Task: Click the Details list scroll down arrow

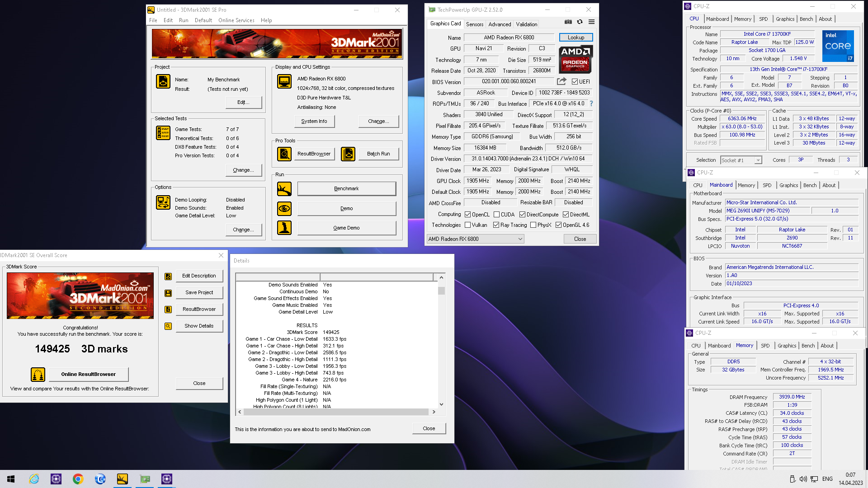Action: (x=441, y=404)
